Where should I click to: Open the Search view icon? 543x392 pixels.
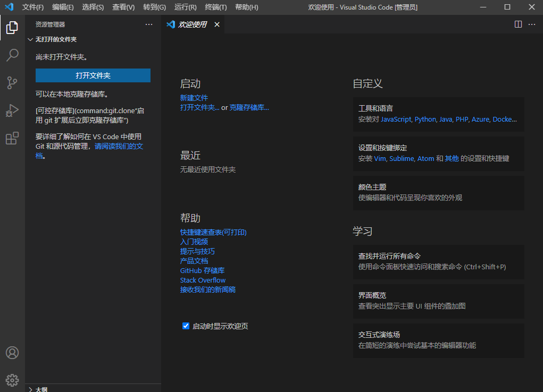[12, 55]
